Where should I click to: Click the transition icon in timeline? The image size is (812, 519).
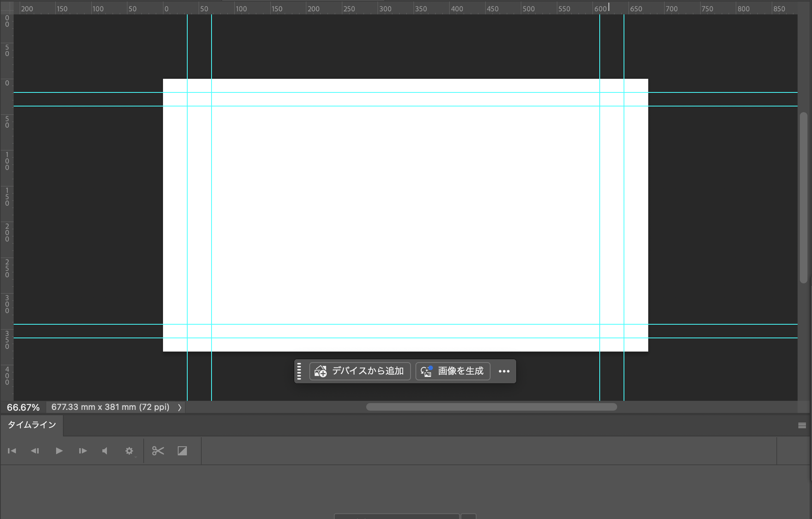click(x=182, y=451)
